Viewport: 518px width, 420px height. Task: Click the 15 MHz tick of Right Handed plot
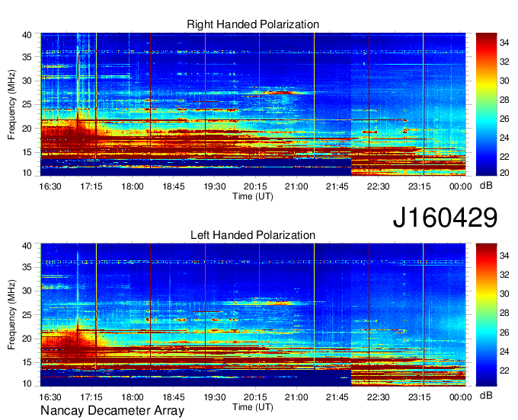(x=27, y=152)
